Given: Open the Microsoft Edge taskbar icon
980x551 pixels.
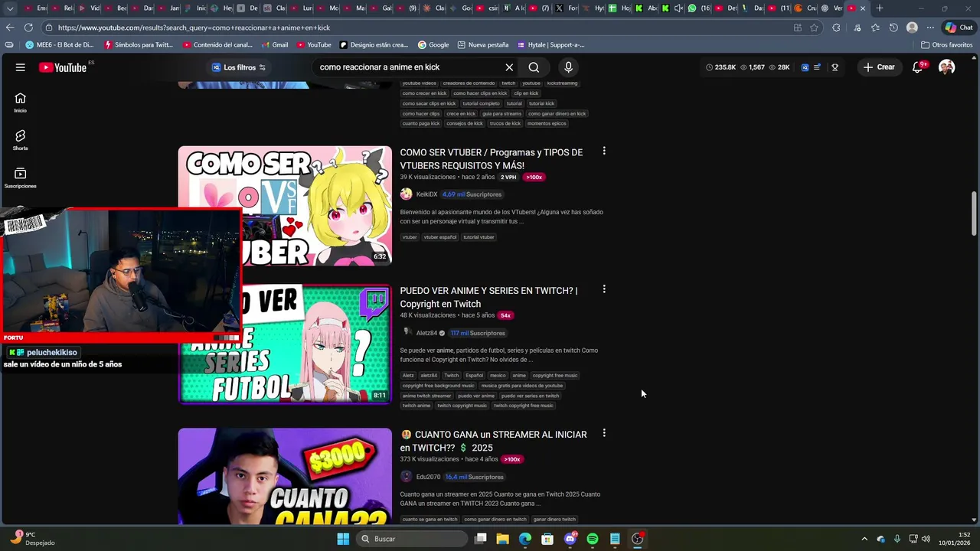Looking at the screenshot, I should point(524,539).
